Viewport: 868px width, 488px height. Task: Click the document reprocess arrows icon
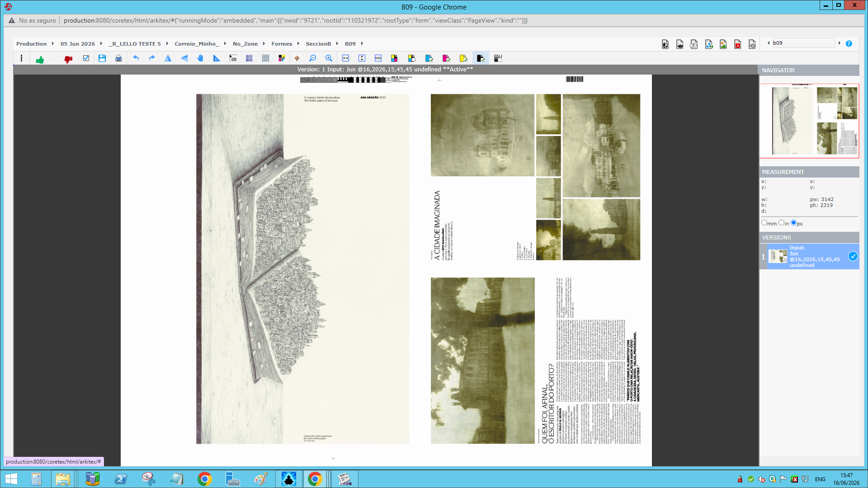pos(709,44)
